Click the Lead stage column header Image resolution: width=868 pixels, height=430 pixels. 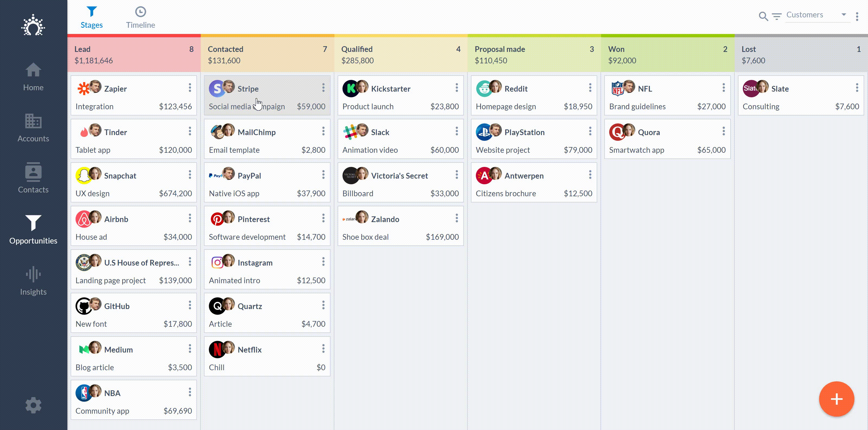(x=134, y=55)
